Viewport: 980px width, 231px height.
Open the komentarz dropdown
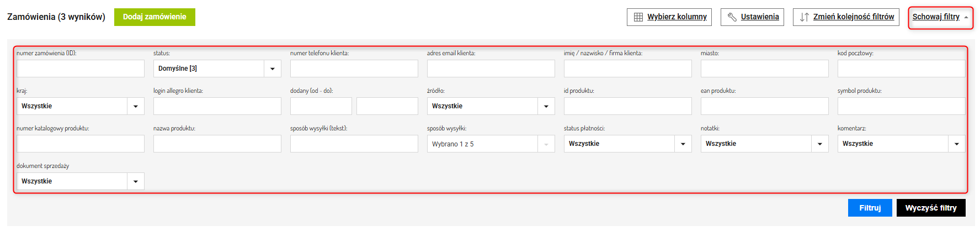point(957,144)
